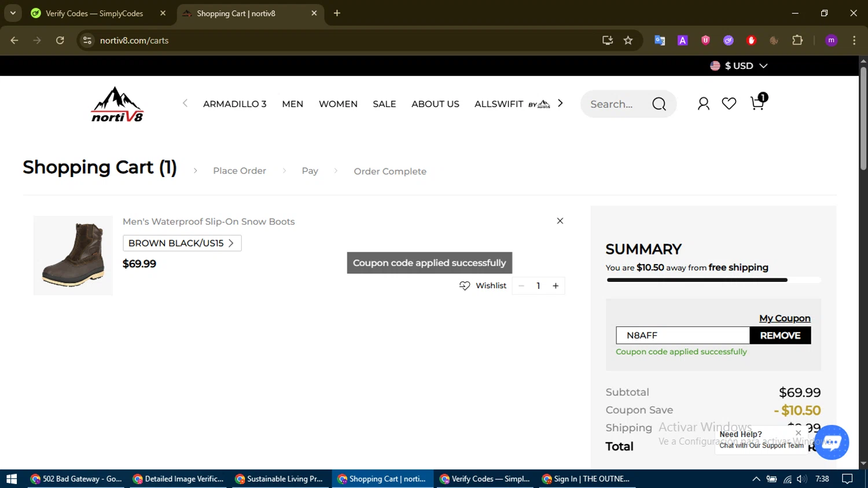The height and width of the screenshot is (488, 868).
Task: Open WOMEN menu
Action: 338,104
